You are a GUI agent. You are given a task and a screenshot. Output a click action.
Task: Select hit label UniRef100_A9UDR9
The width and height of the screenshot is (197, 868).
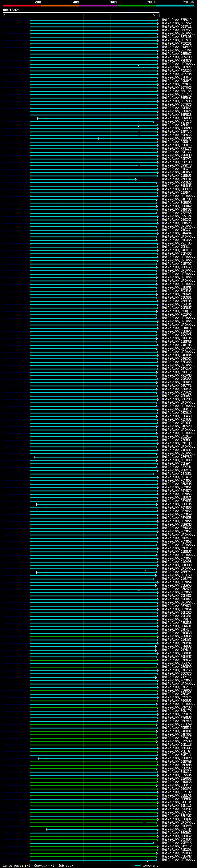tap(176, 758)
